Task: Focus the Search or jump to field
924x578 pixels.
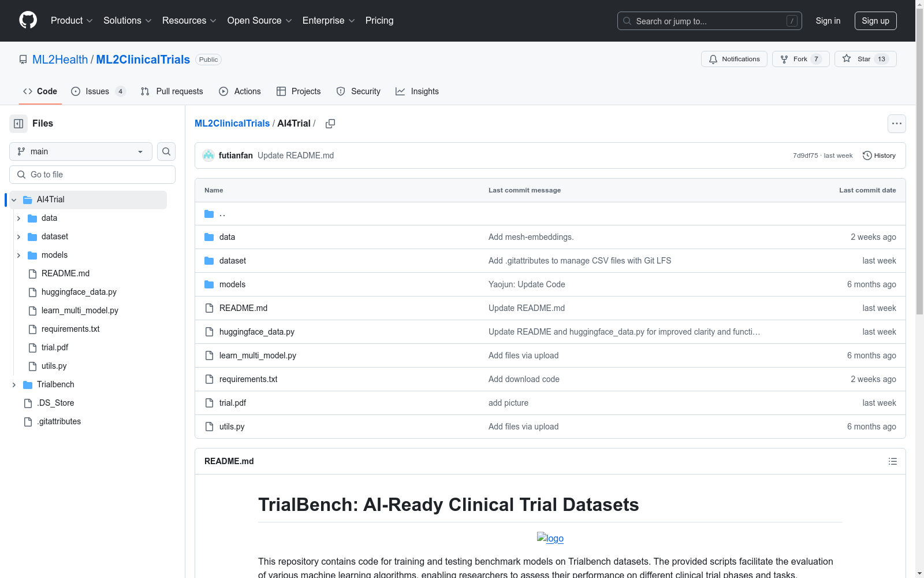Action: 710,21
